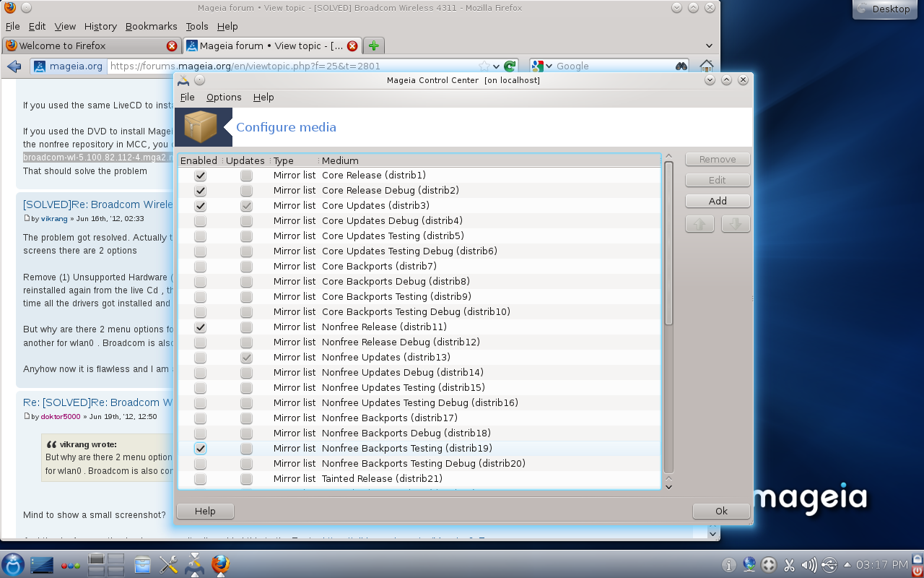Go to the Firefox home page icon

[707, 66]
